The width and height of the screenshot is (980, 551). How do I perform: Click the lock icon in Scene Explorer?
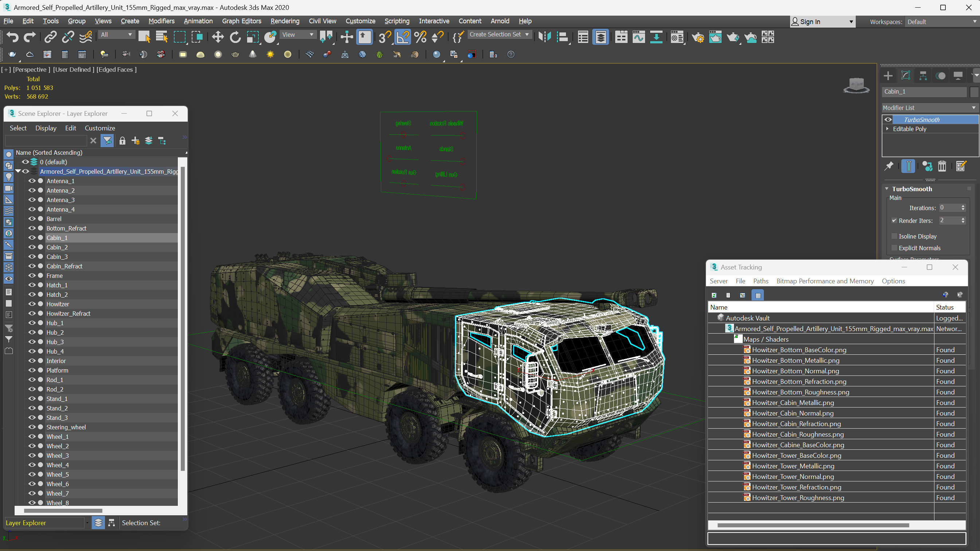click(122, 141)
